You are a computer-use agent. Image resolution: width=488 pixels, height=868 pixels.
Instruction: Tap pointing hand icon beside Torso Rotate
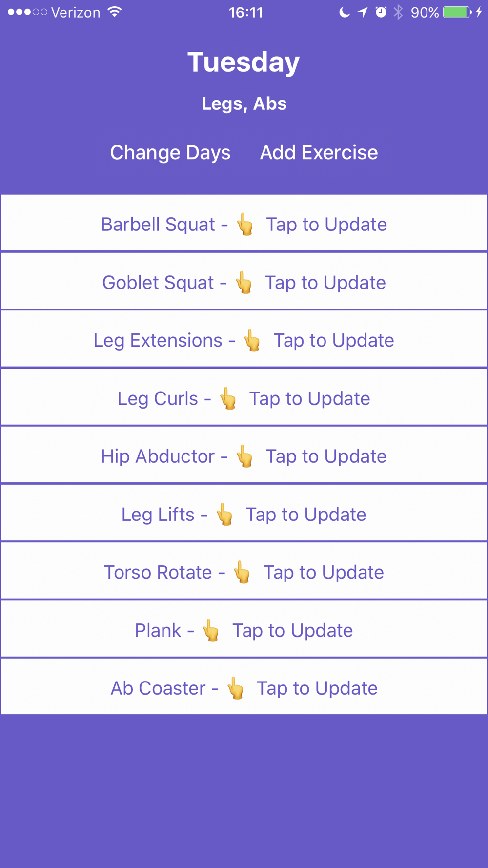point(242,572)
